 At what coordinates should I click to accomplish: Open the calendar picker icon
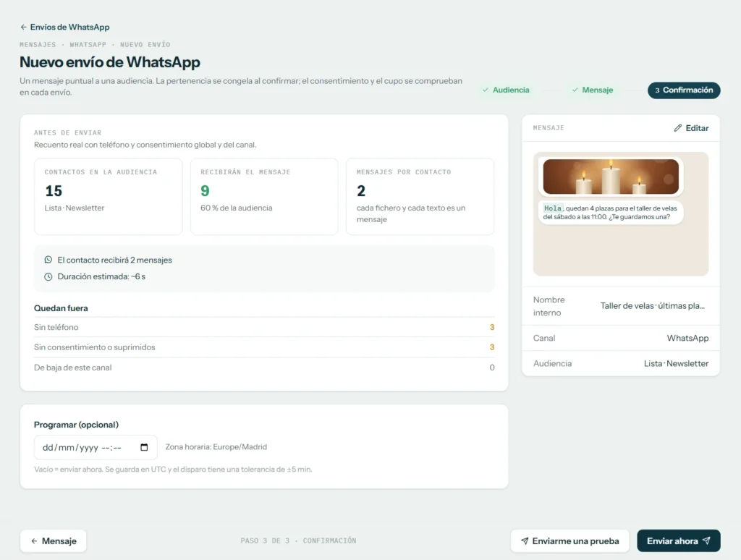pos(144,447)
